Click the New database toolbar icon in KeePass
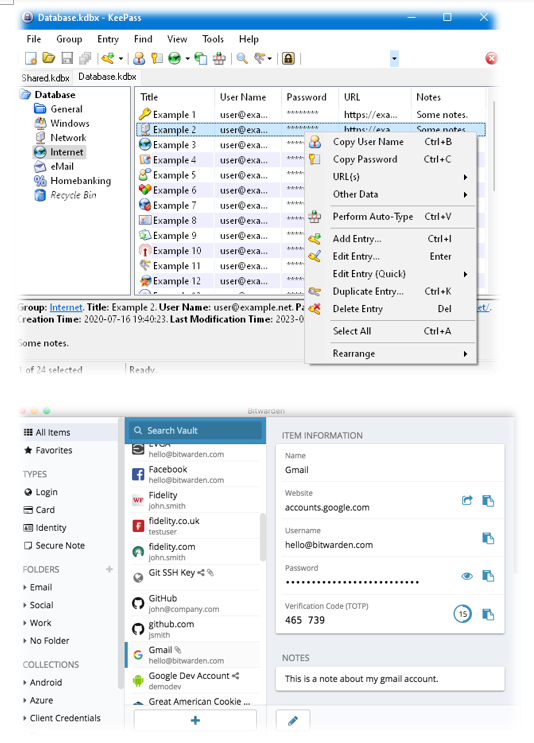 click(x=31, y=58)
